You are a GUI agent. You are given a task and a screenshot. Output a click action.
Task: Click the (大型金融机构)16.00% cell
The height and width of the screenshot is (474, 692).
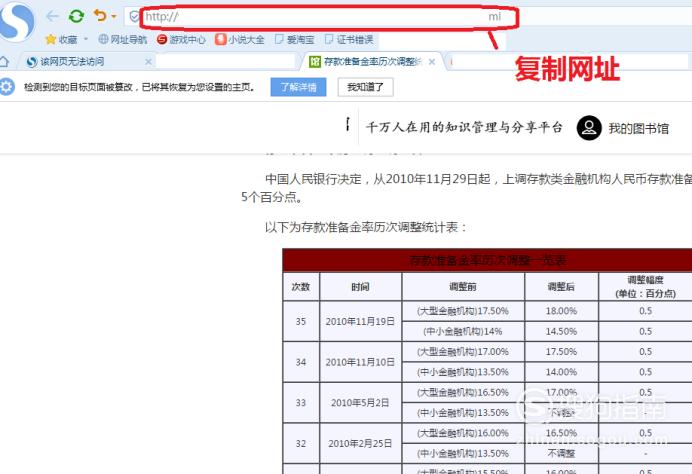click(463, 433)
